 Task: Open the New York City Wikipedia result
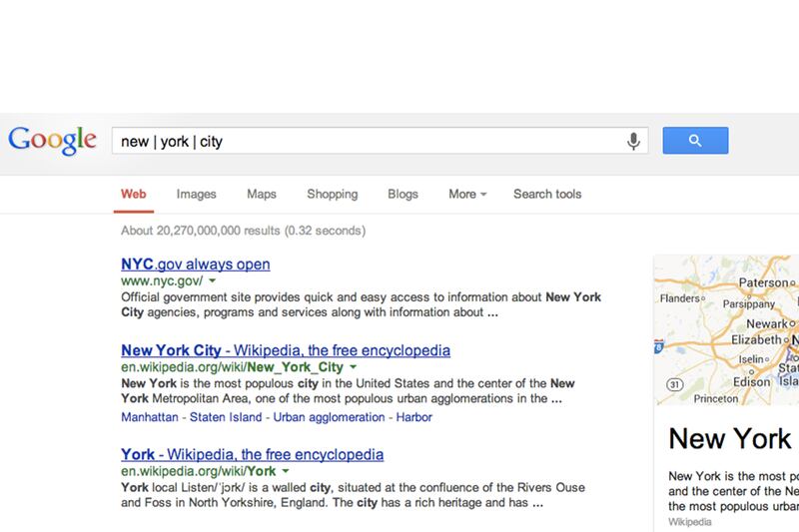(x=285, y=350)
